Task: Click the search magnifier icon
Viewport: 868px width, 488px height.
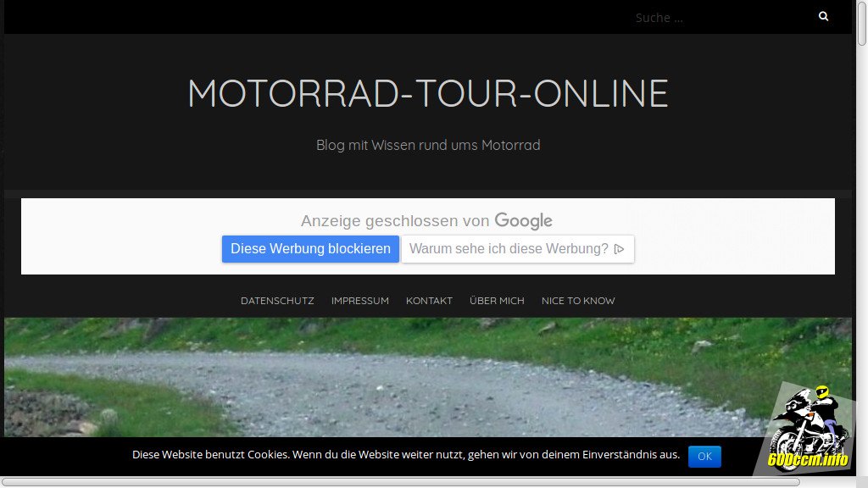Action: coord(823,17)
